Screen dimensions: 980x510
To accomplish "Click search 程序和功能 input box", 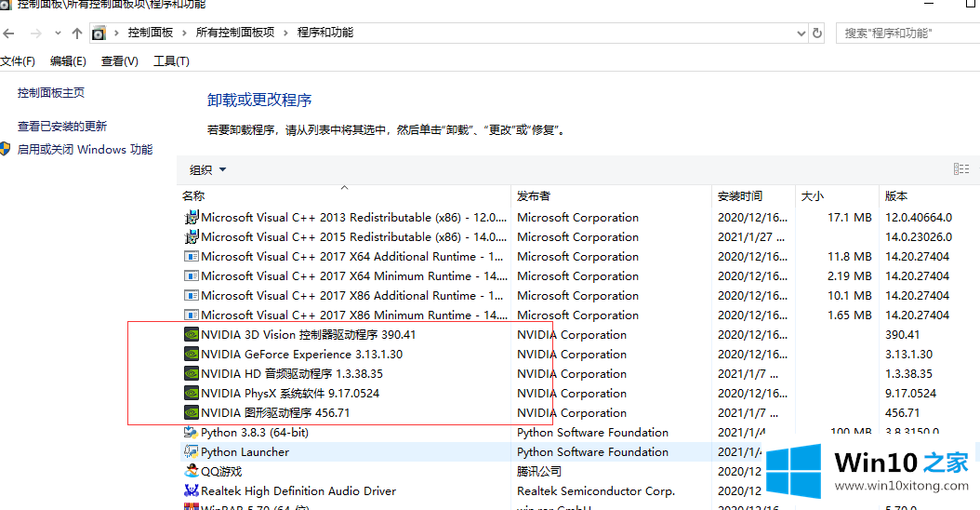I will coord(908,34).
